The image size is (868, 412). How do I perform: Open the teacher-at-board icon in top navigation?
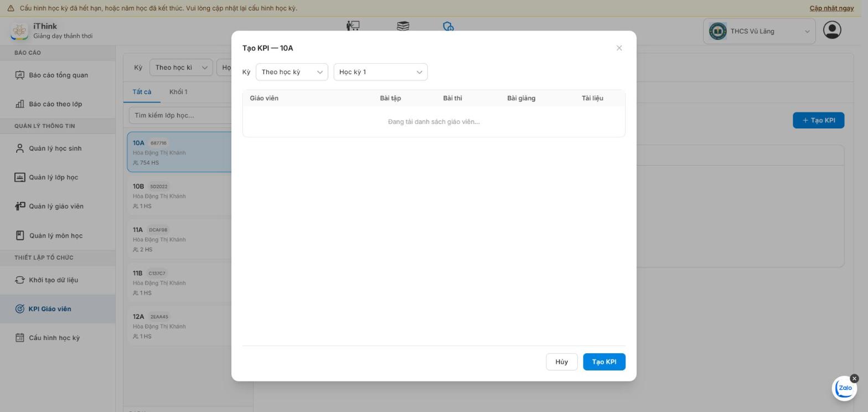[x=353, y=26]
